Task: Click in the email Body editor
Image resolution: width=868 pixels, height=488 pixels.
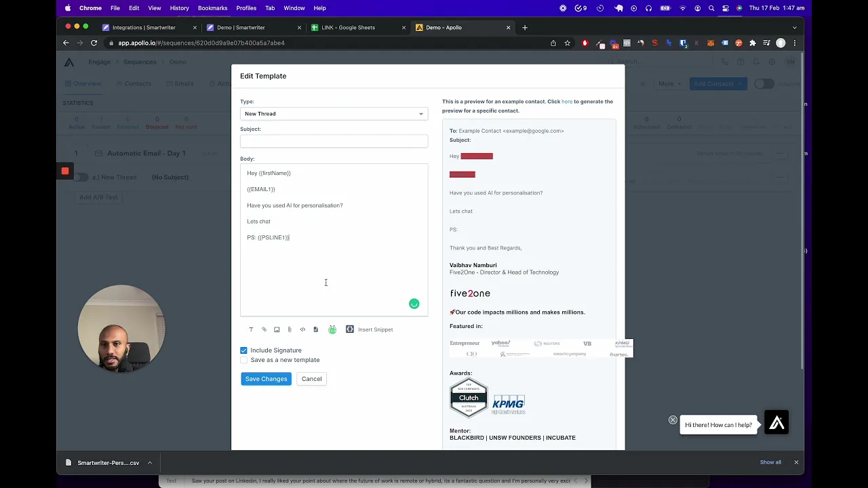Action: 334,240
